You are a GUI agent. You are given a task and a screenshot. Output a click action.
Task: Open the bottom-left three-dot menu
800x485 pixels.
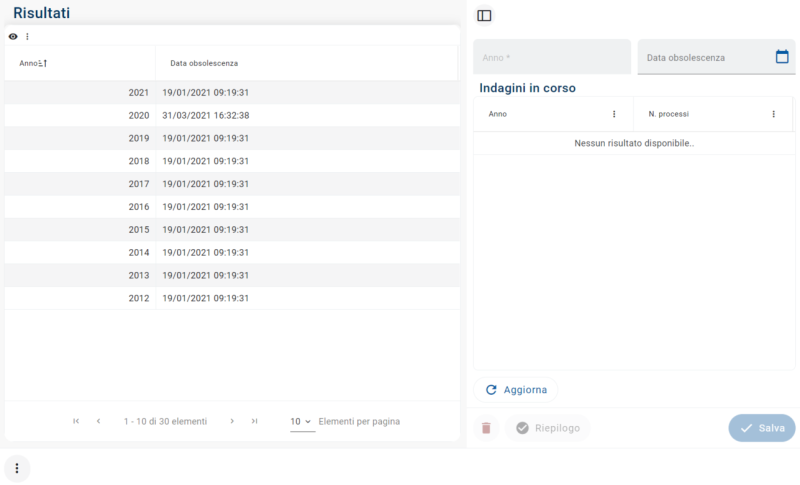point(17,468)
